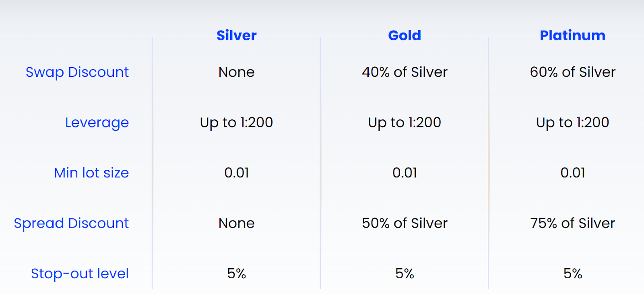
Task: Click Gold's 40% of Silver swap value
Action: pos(405,72)
